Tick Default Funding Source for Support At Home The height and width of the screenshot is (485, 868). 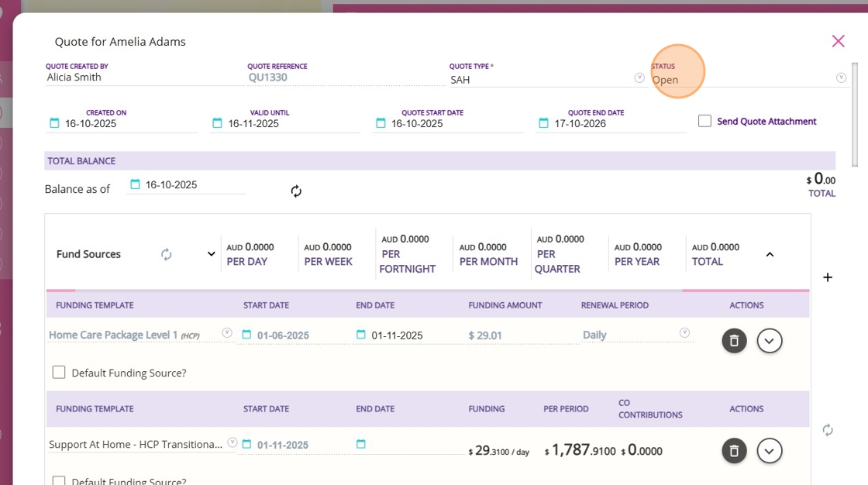pos(59,480)
